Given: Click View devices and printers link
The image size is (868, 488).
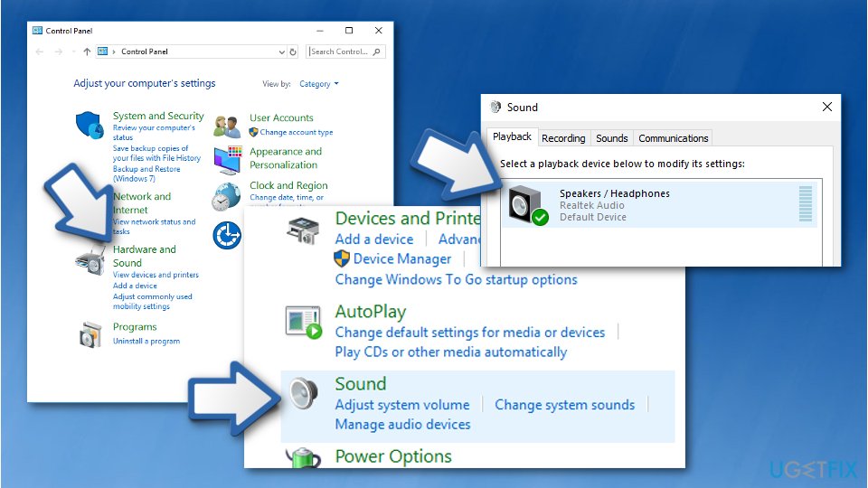Looking at the screenshot, I should pyautogui.click(x=156, y=275).
